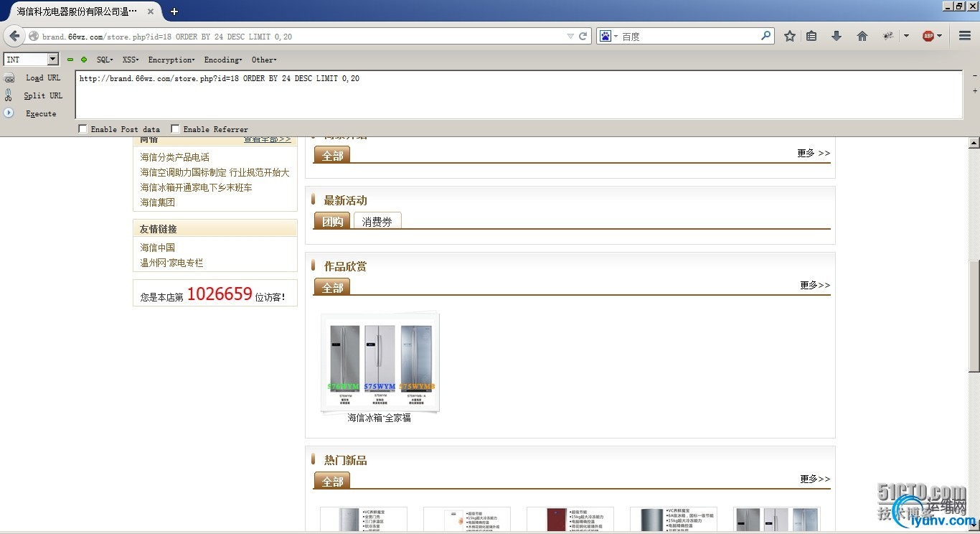Open link 海信分类产品电话

[x=175, y=157]
